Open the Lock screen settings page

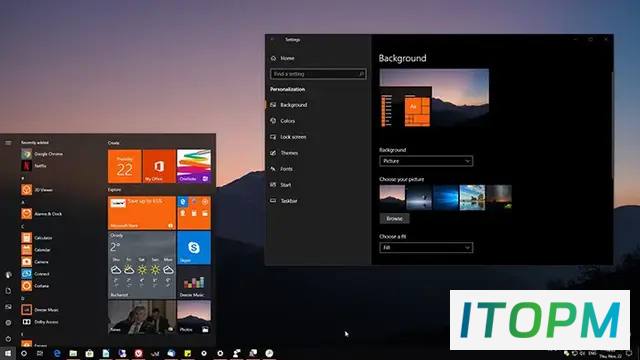(x=293, y=137)
